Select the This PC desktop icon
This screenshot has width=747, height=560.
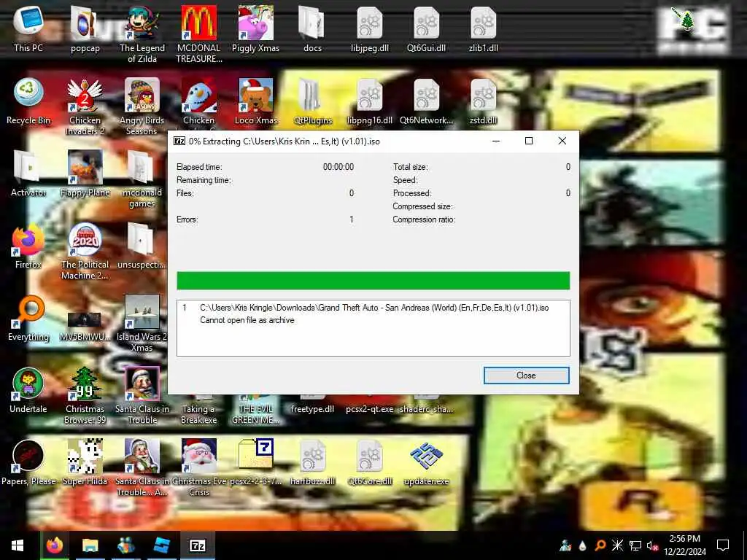28,28
